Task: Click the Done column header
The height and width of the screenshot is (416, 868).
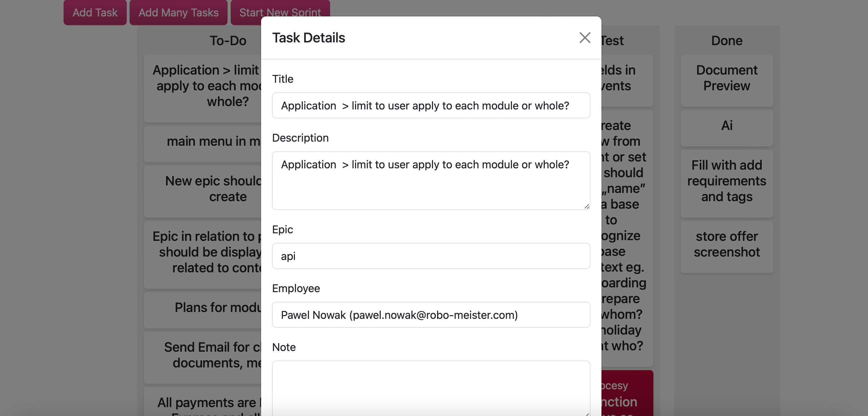Action: click(x=727, y=41)
